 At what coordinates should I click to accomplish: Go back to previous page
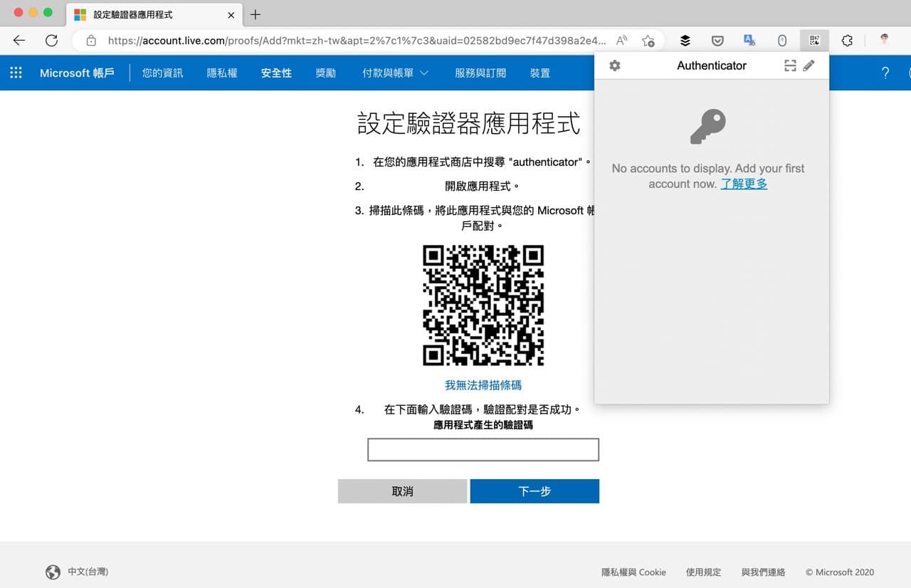pos(19,41)
